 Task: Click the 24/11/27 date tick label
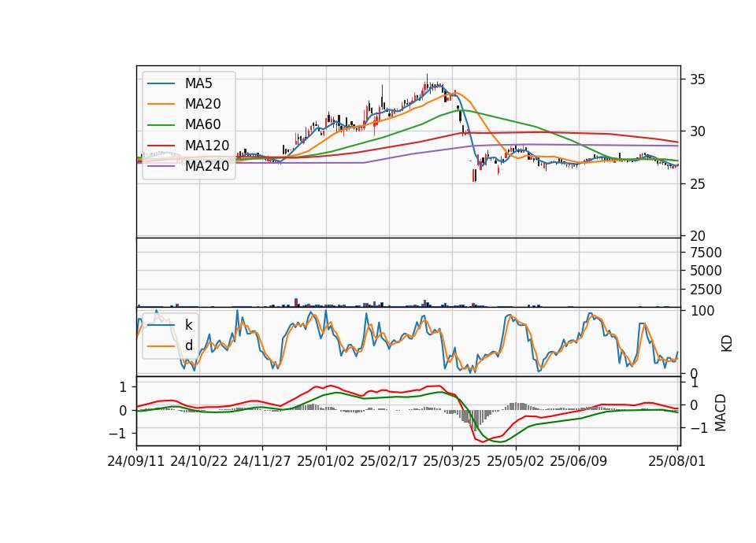[x=262, y=461]
